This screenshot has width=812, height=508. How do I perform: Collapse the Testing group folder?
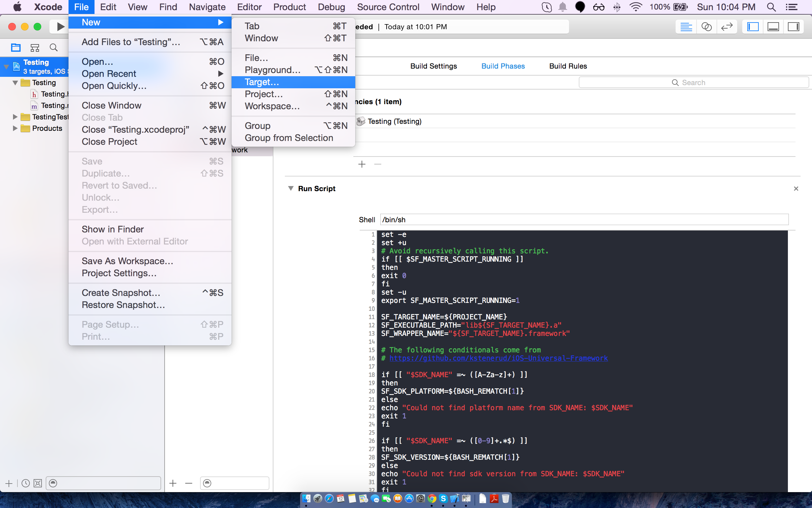[x=15, y=83]
